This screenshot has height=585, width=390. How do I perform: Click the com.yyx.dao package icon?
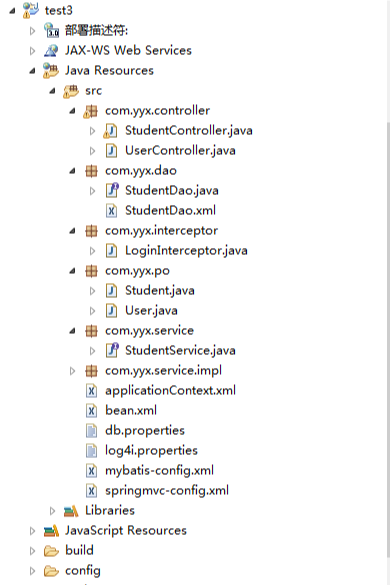click(x=91, y=171)
